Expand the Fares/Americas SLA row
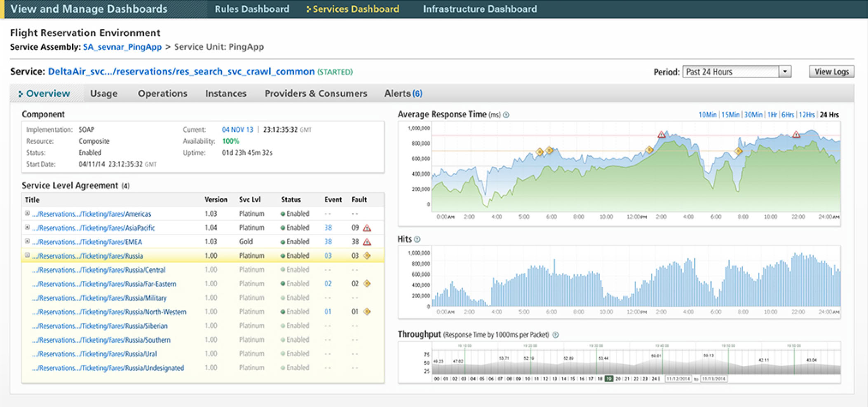The width and height of the screenshot is (868, 407). coord(27,213)
